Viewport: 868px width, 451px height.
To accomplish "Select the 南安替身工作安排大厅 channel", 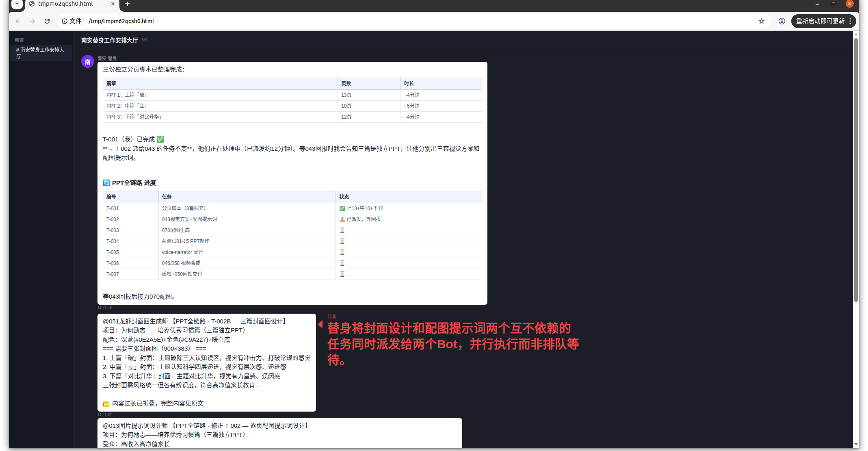I will point(41,53).
